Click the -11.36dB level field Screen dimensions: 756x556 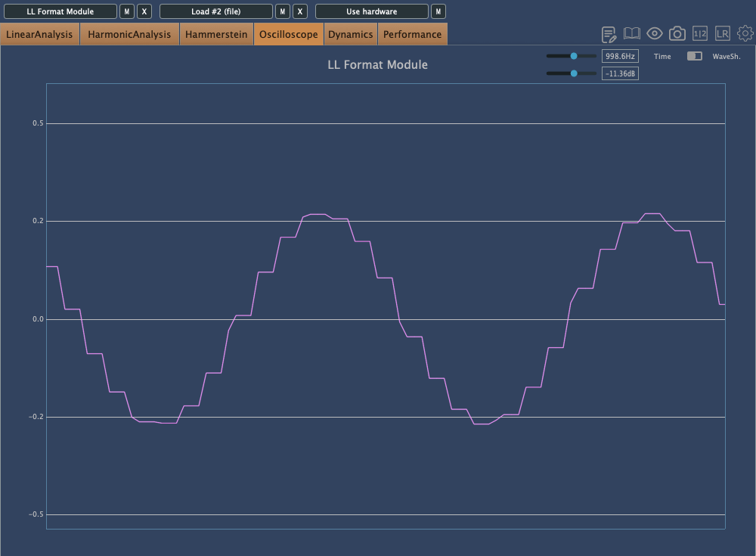click(x=620, y=73)
